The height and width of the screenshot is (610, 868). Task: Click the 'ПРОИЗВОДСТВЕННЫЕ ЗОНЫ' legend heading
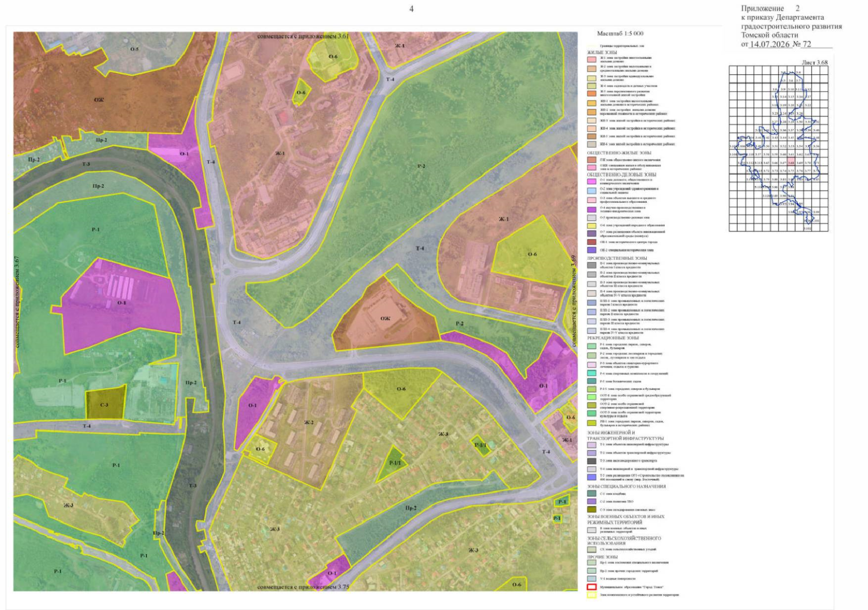(x=617, y=258)
